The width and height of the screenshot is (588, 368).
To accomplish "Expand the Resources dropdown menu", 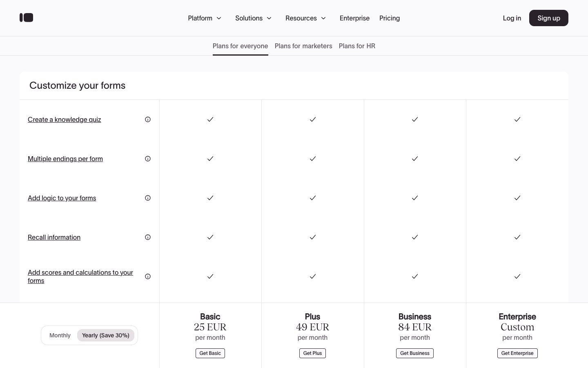I will pos(305,18).
